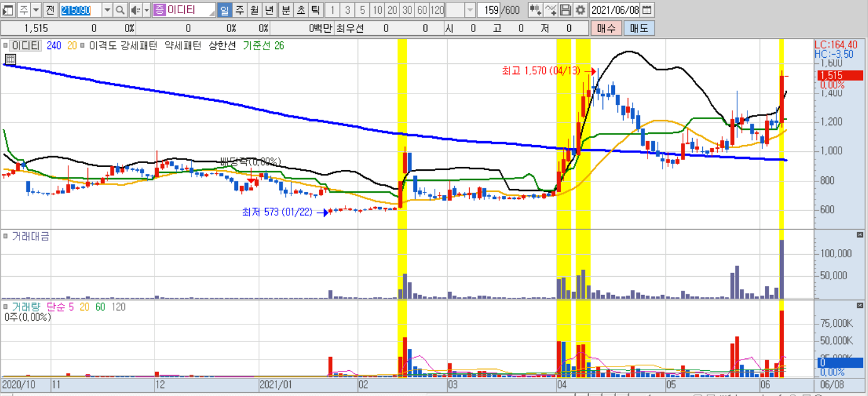Click the 매도 sell button
This screenshot has height=396, width=868.
[639, 28]
